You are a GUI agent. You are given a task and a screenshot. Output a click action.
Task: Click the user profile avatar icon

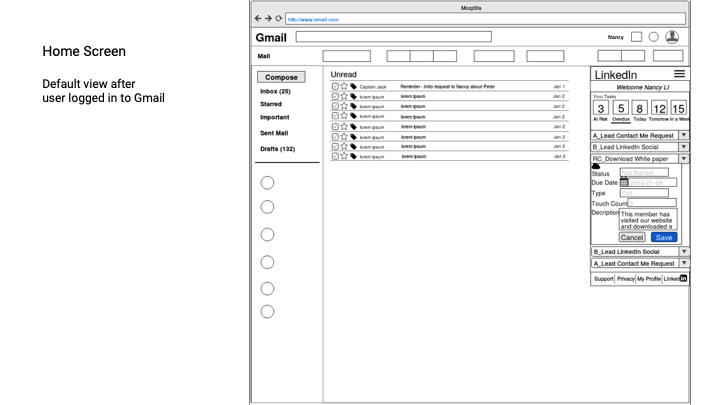pos(672,37)
